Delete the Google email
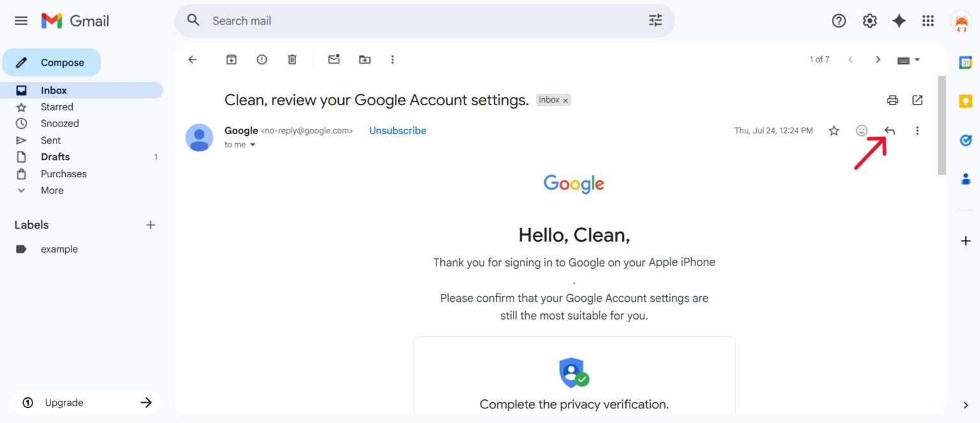Viewport: 980px width, 423px height. 292,59
